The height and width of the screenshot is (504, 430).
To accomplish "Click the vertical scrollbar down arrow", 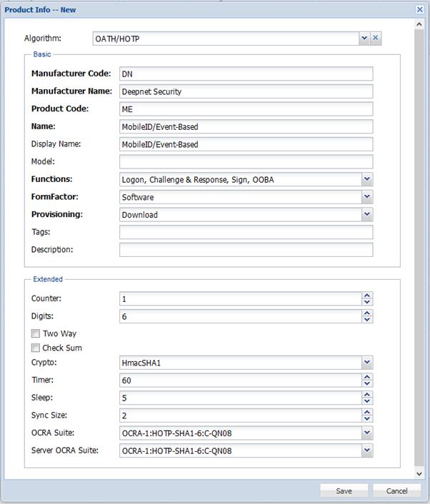I will click(419, 473).
